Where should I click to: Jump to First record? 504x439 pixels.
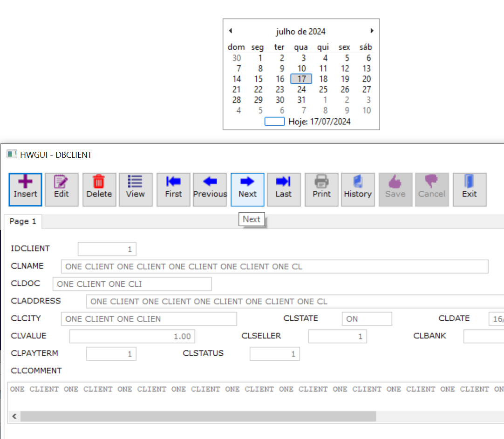173,189
